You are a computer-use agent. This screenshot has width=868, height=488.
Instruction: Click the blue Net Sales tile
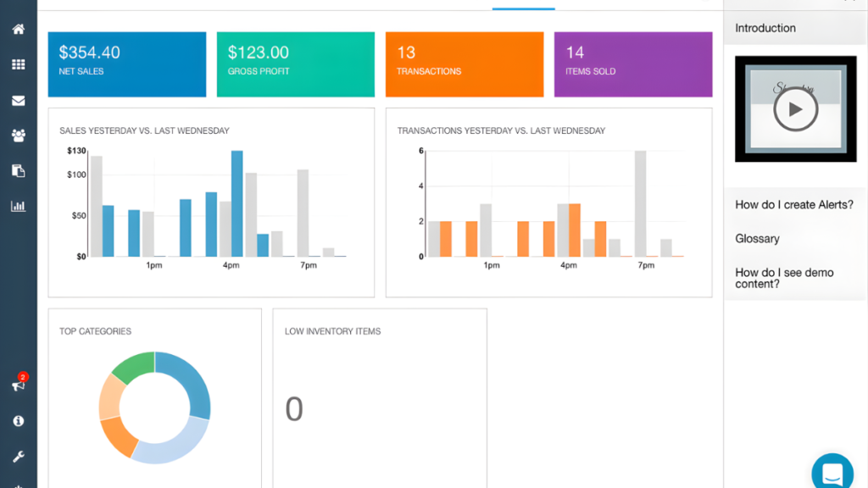click(126, 64)
